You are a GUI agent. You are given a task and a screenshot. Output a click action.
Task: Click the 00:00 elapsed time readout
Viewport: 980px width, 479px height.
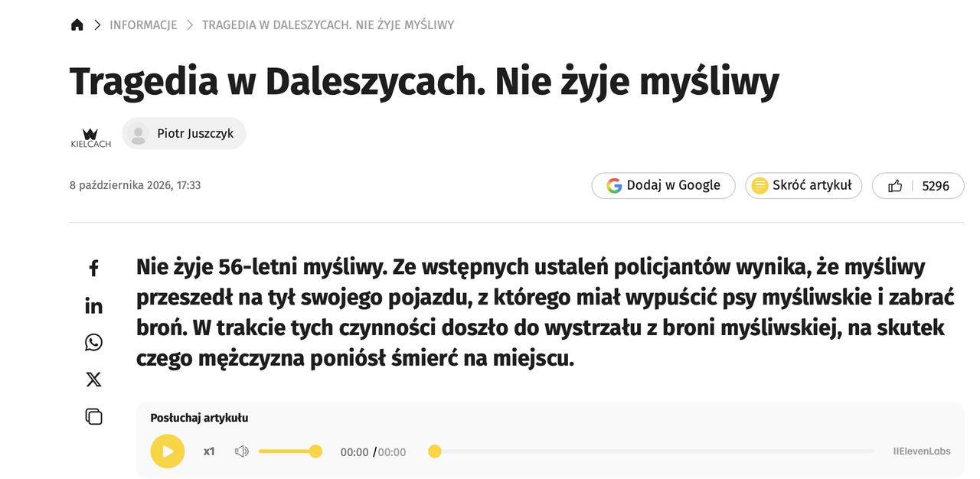tap(354, 452)
